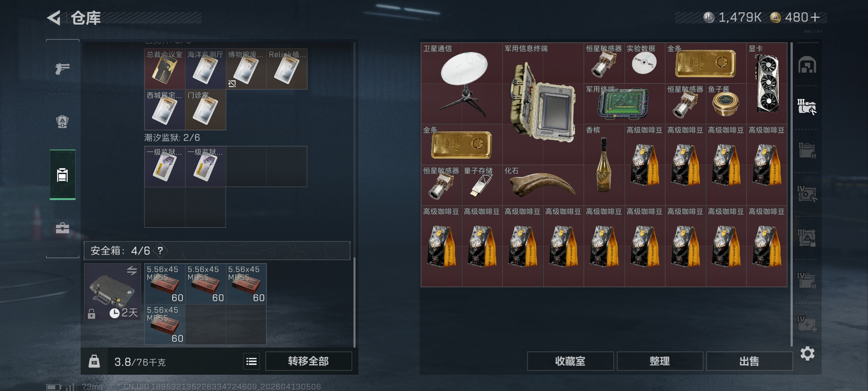Click the left panel vertical scrollbar
The image size is (868, 391).
point(354,195)
